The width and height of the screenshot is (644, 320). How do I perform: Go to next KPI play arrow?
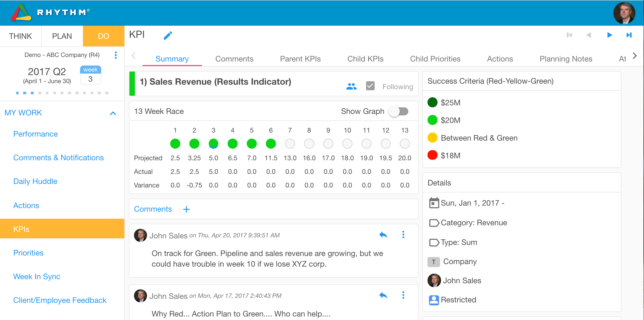[610, 35]
